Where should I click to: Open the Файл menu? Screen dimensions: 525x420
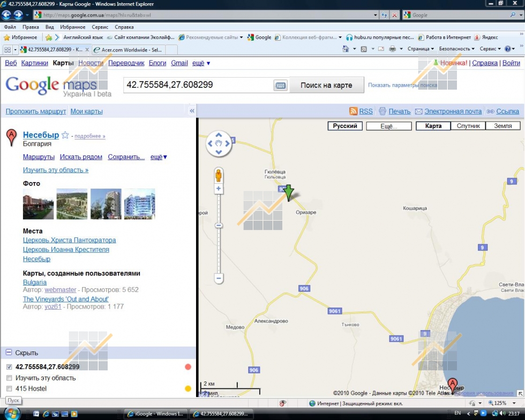[x=10, y=27]
